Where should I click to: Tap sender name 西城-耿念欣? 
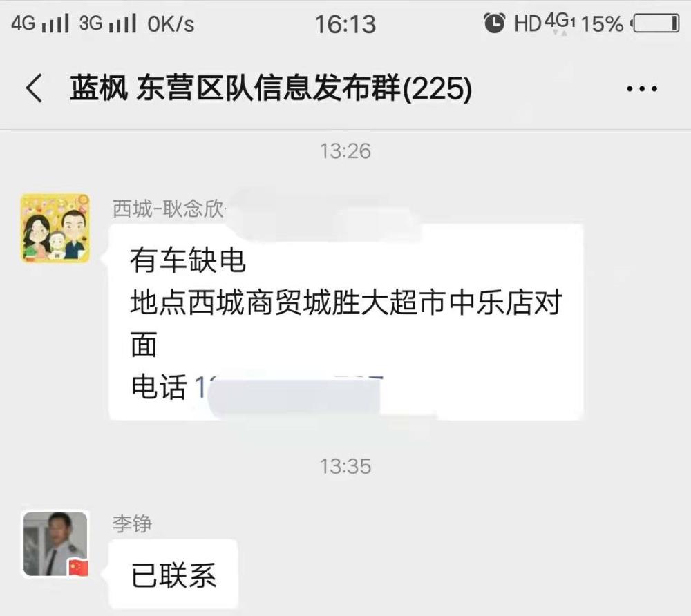point(168,209)
